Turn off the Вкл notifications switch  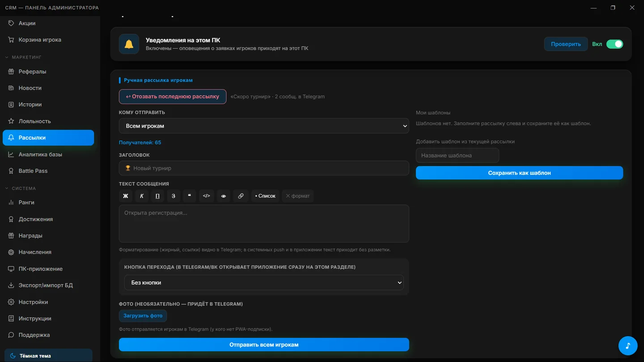click(614, 44)
